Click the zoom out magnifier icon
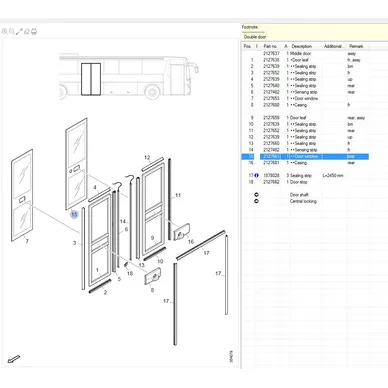Viewport: 388px width, 388px height. tap(12, 32)
